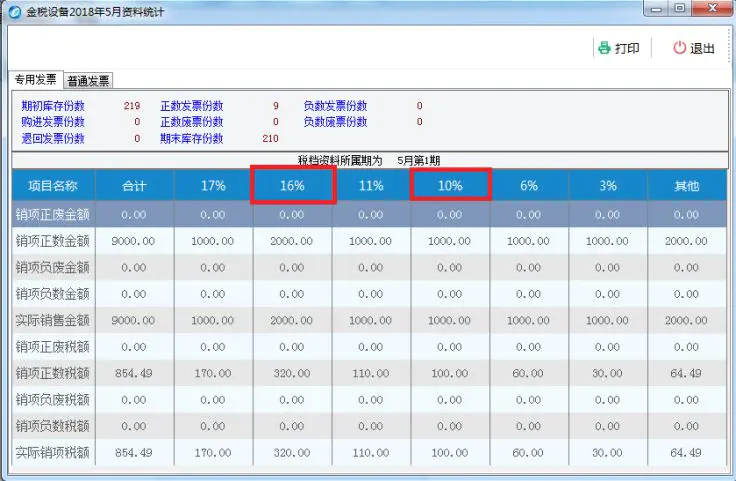Viewport: 736px width, 481px height.
Task: Click the 销项正数税额 row label
Action: click(53, 373)
